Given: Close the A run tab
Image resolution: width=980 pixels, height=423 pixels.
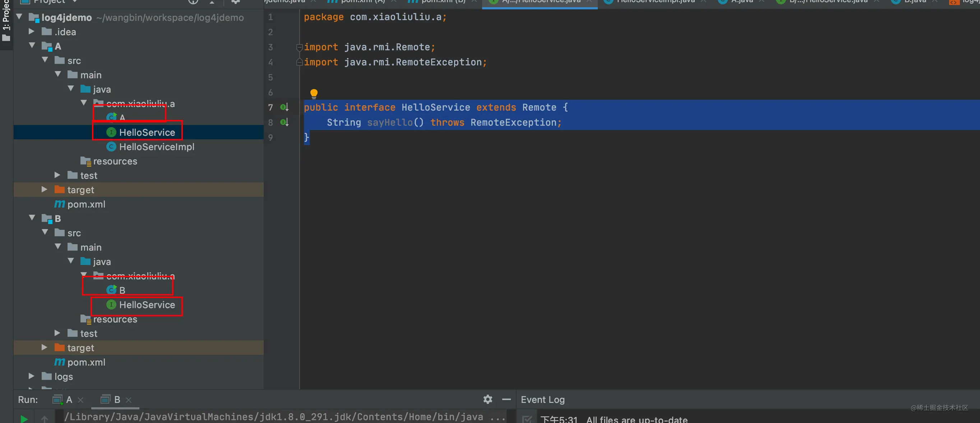Looking at the screenshot, I should pyautogui.click(x=81, y=400).
